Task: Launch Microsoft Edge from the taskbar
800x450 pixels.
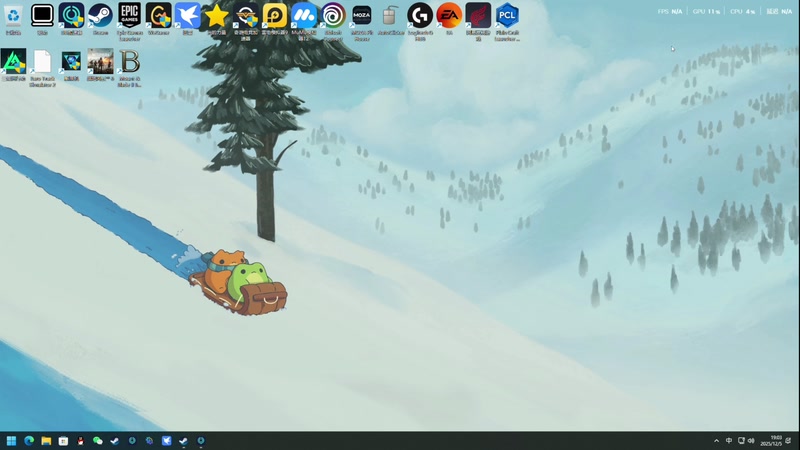Action: click(x=29, y=440)
